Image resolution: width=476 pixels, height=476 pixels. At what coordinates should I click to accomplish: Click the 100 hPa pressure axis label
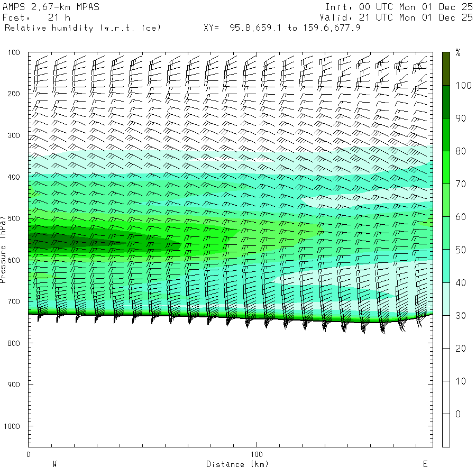coord(14,52)
